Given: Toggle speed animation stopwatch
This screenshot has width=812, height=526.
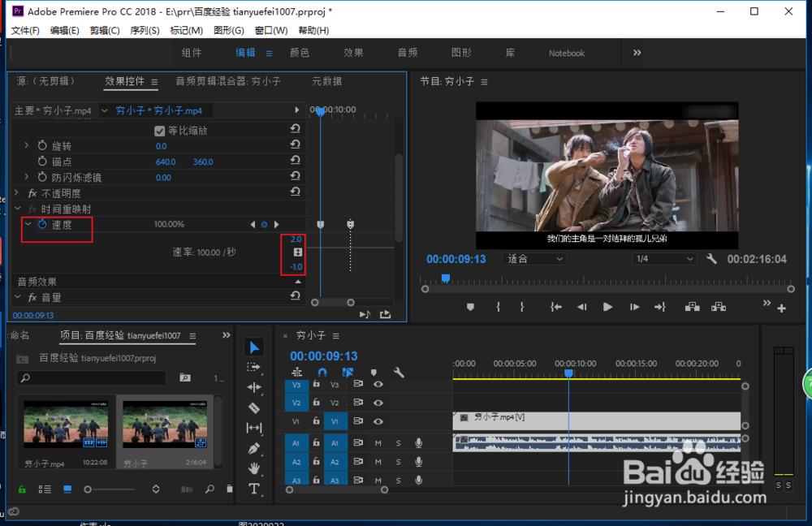Looking at the screenshot, I should coord(42,224).
